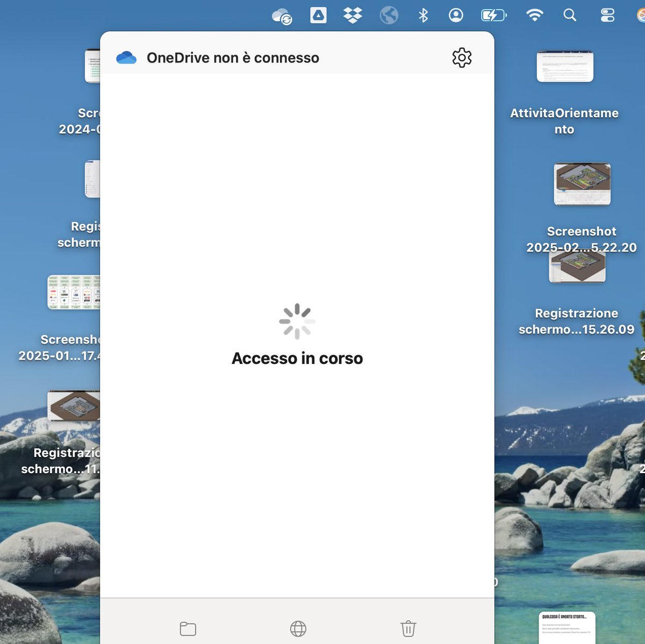The width and height of the screenshot is (645, 644).
Task: Click the Screenshot 2025-01...17 label
Action: click(x=59, y=347)
